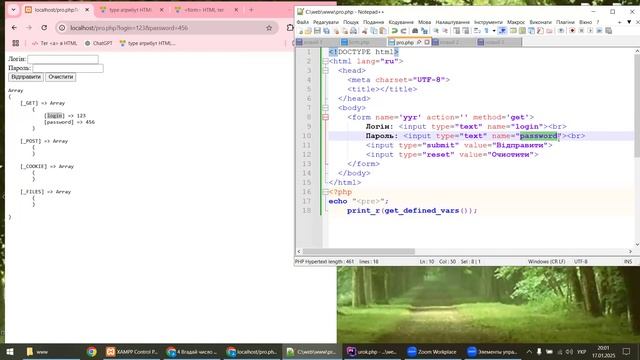Screen dimensions: 640x360
Task: Open the Налаштування menu
Action: click(x=452, y=22)
